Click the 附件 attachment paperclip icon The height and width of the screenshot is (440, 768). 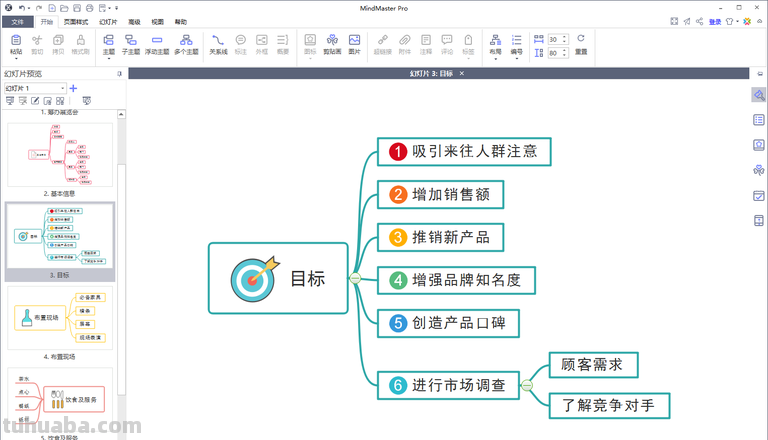click(x=405, y=40)
